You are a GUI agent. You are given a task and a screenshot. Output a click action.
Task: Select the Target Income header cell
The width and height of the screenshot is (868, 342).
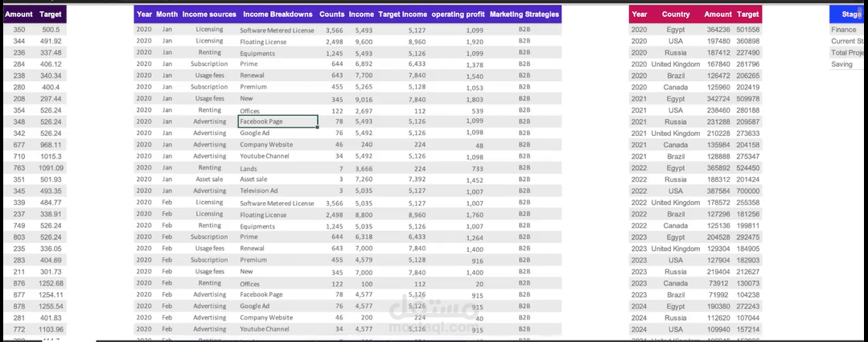[x=402, y=14]
